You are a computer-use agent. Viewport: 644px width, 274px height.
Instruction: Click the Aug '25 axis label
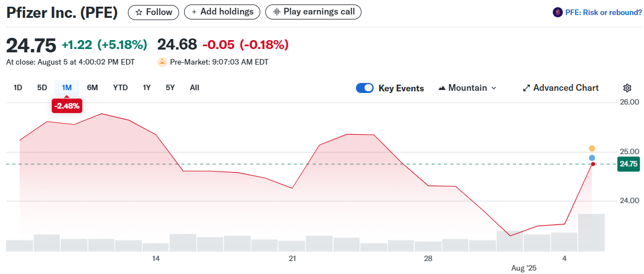tap(524, 268)
